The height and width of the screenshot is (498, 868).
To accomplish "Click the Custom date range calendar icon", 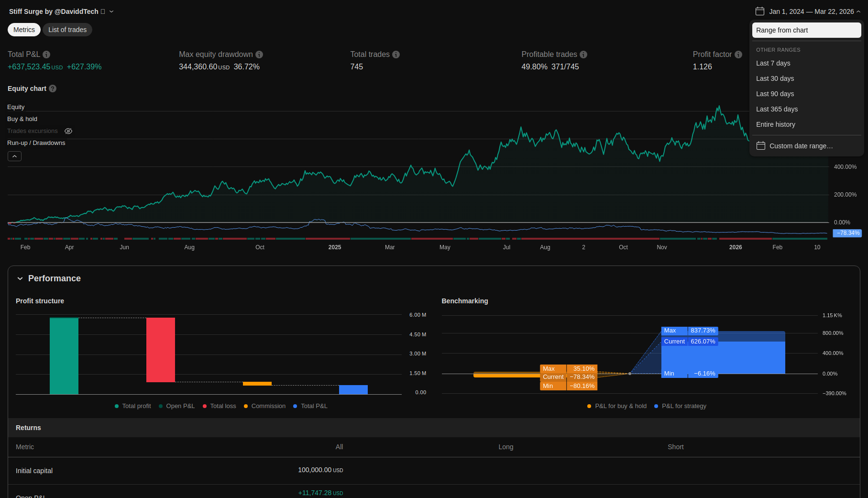I will click(x=761, y=146).
